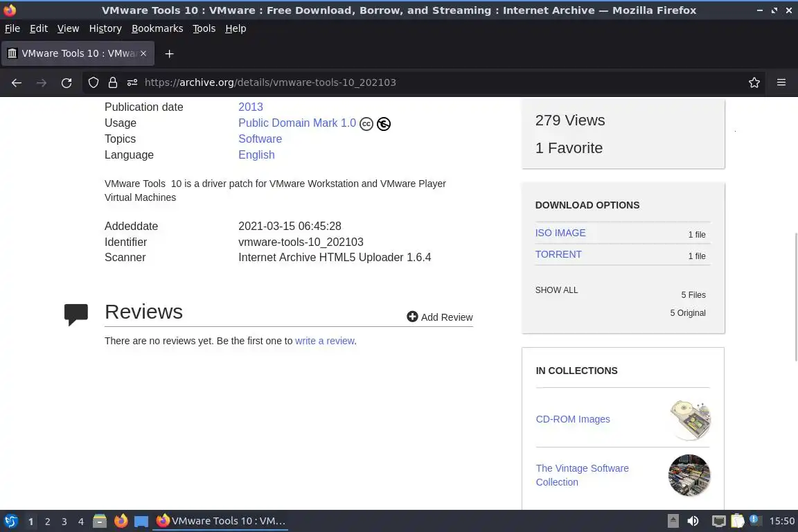Click the 2013 publication date link
This screenshot has width=798, height=532.
[250, 107]
